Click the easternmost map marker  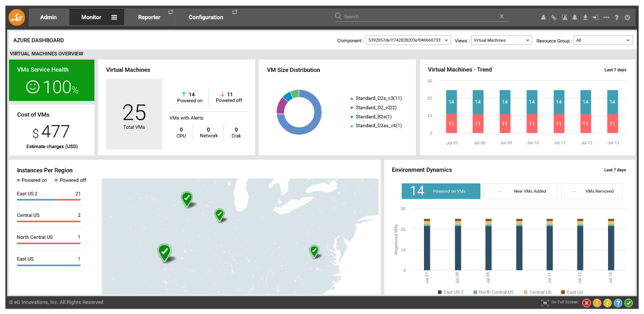[314, 251]
